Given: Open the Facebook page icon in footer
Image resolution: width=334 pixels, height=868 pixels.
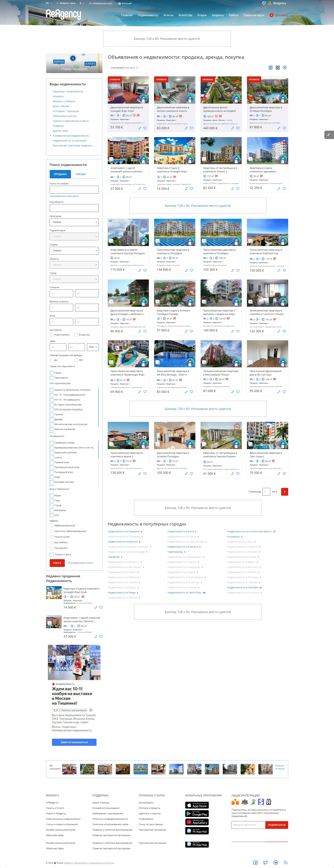Looking at the screenshot, I should coord(255,862).
